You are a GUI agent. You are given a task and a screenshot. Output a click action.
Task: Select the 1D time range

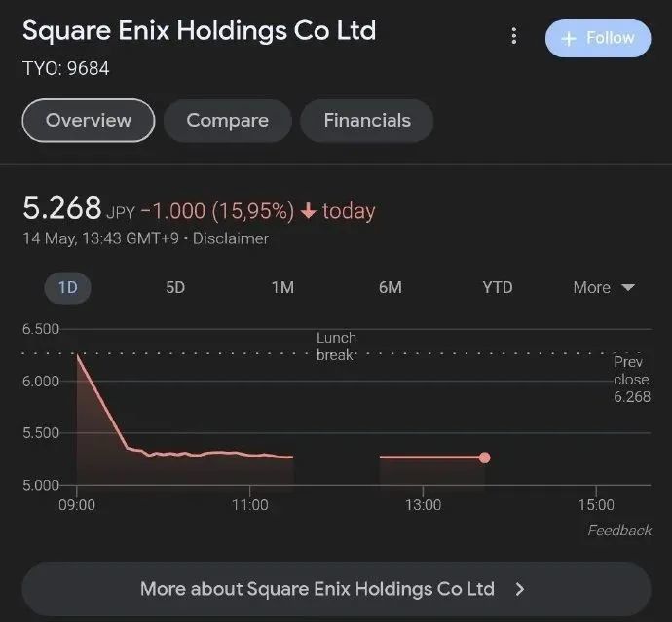tap(67, 287)
